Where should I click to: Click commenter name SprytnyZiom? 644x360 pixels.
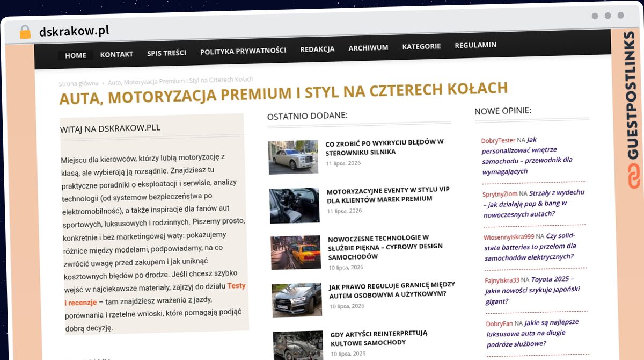pos(500,193)
